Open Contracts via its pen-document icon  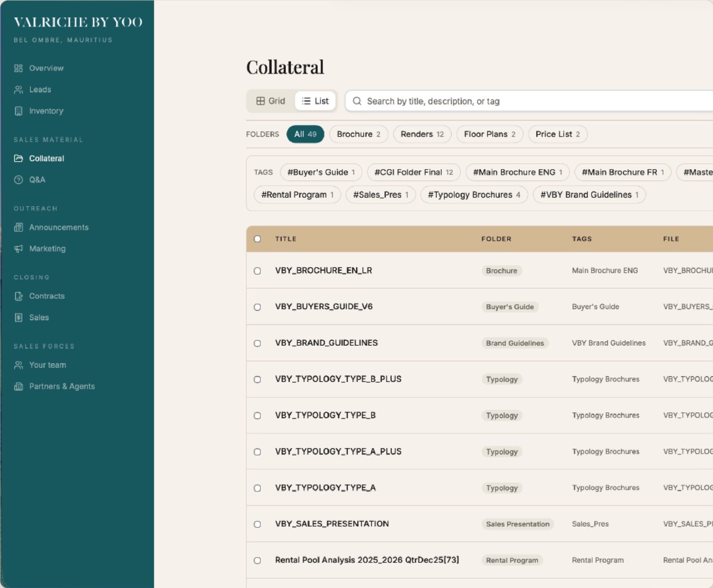coord(18,296)
